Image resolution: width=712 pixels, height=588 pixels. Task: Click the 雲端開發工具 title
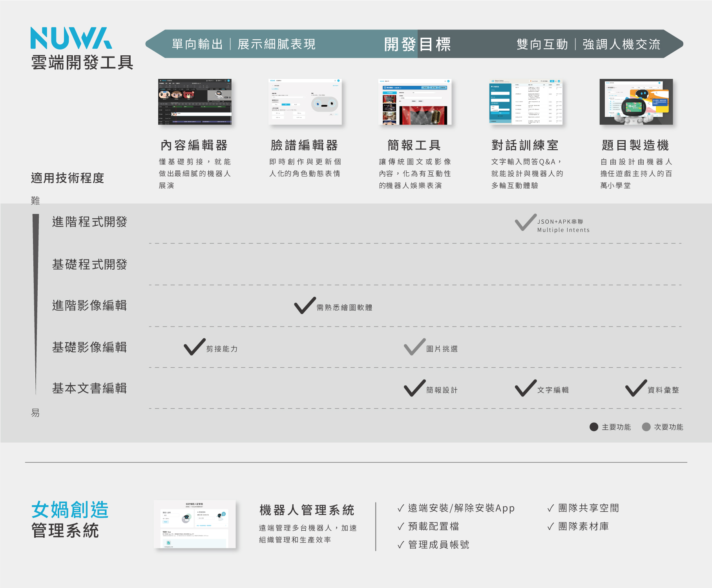point(82,62)
